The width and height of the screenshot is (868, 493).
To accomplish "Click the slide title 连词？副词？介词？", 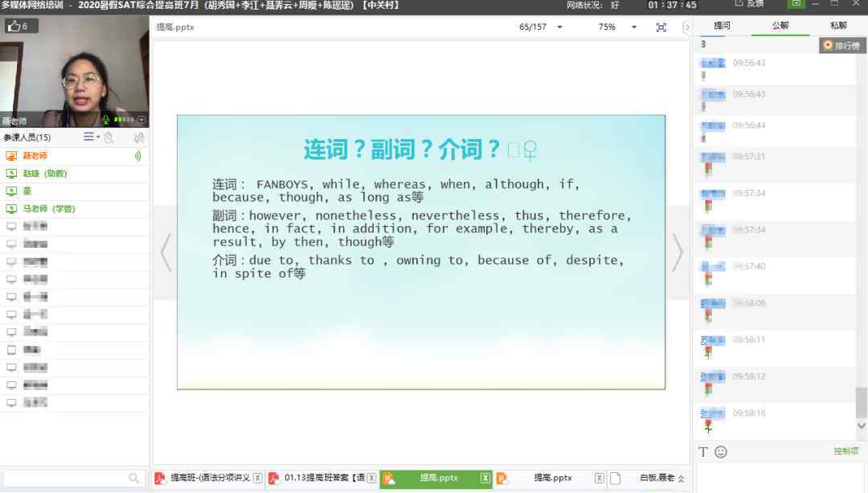I will pyautogui.click(x=402, y=150).
